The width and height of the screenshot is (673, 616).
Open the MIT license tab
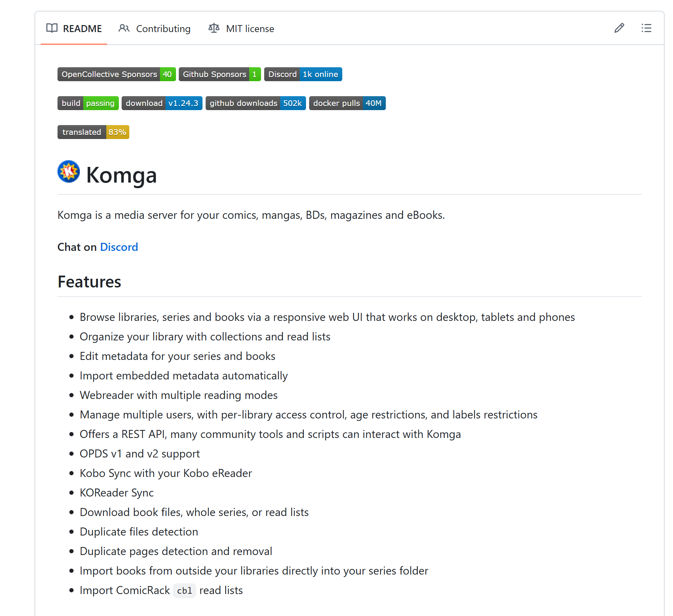(250, 29)
